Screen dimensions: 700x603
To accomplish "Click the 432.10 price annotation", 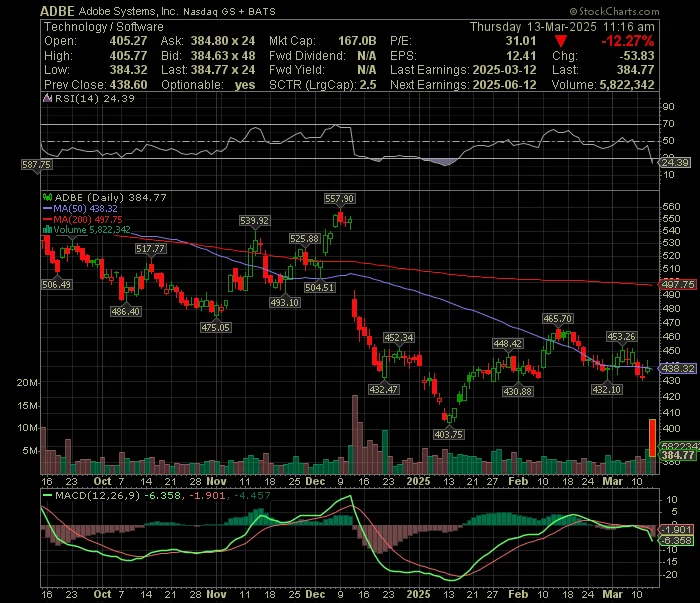I will point(606,389).
